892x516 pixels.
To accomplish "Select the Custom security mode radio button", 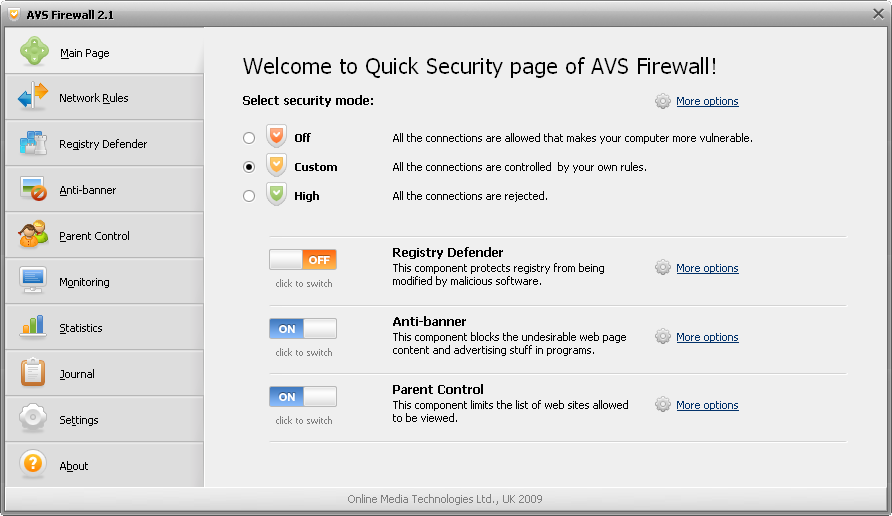I will [x=249, y=167].
